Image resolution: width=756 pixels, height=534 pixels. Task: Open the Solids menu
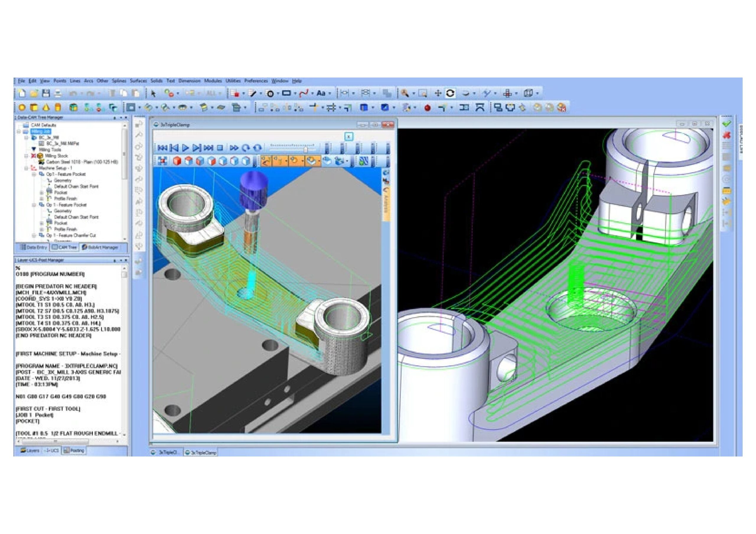(157, 81)
